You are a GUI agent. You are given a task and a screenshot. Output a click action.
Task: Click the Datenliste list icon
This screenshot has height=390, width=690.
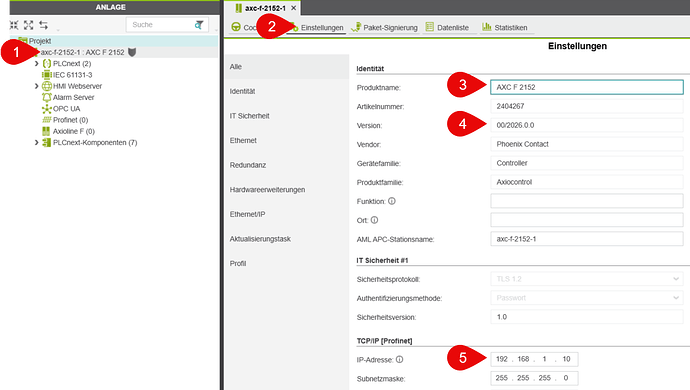pyautogui.click(x=429, y=27)
